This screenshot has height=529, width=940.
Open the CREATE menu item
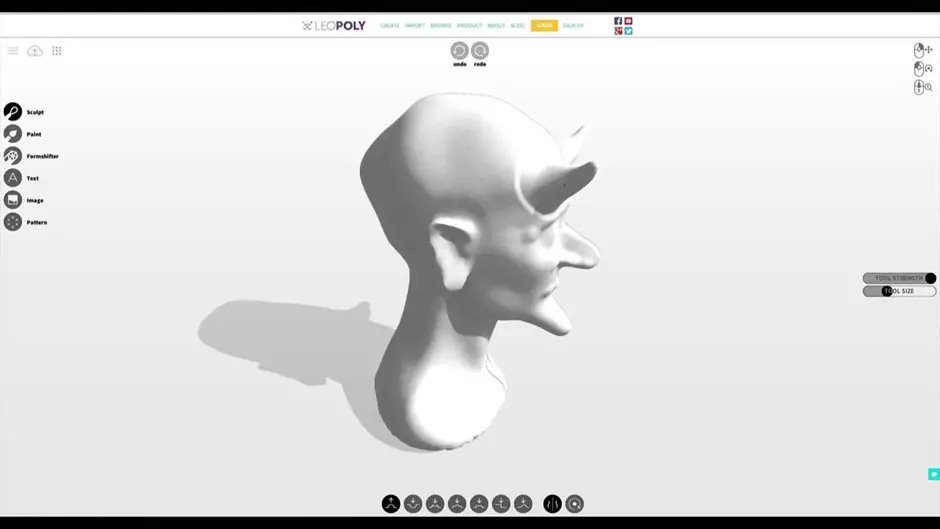tap(390, 26)
